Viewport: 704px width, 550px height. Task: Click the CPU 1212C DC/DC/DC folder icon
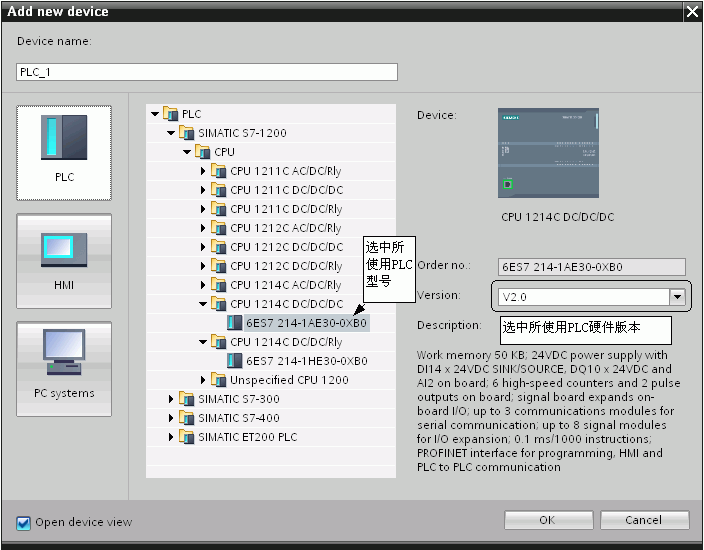pos(219,247)
